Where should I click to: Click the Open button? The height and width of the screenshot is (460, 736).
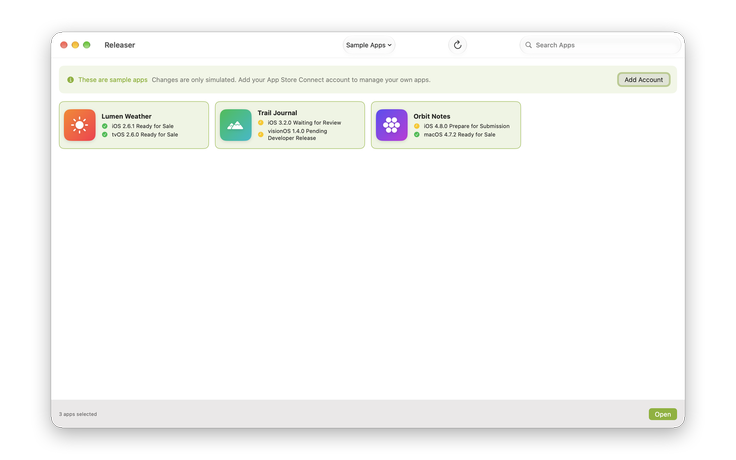pyautogui.click(x=663, y=414)
